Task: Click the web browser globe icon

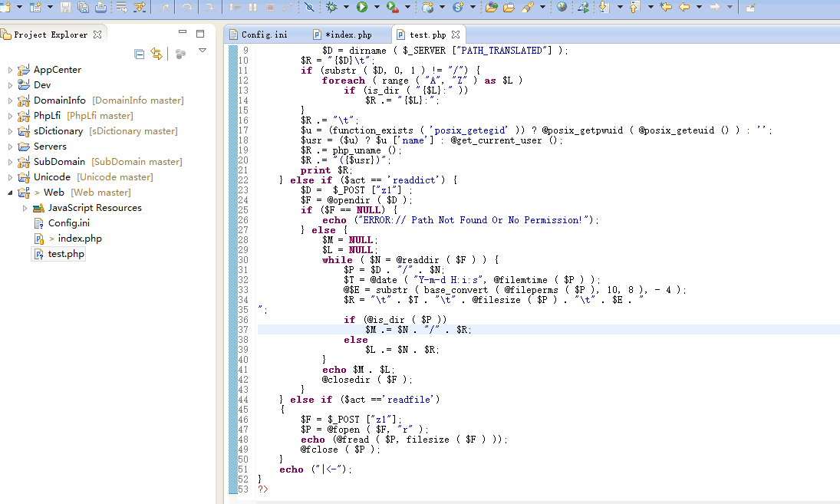Action: [562, 7]
